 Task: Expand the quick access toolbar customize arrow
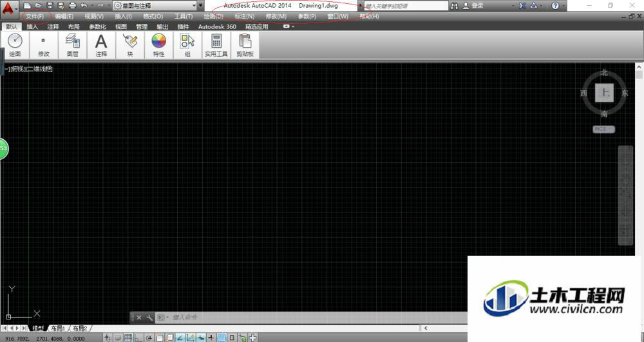click(201, 6)
